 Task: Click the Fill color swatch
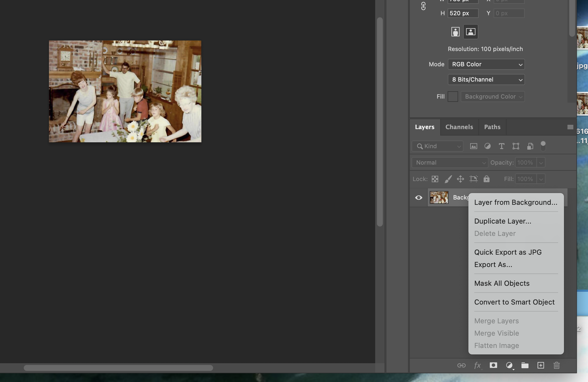[x=453, y=97]
